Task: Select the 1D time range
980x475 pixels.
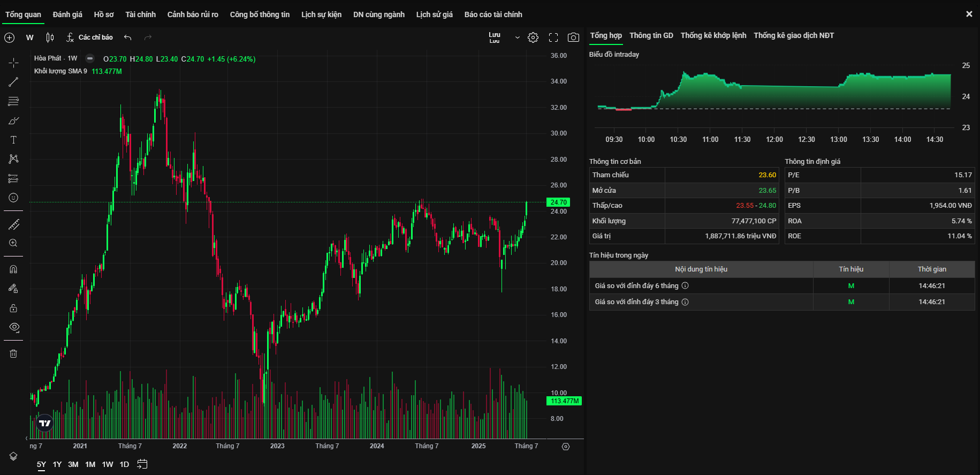Action: [x=124, y=464]
